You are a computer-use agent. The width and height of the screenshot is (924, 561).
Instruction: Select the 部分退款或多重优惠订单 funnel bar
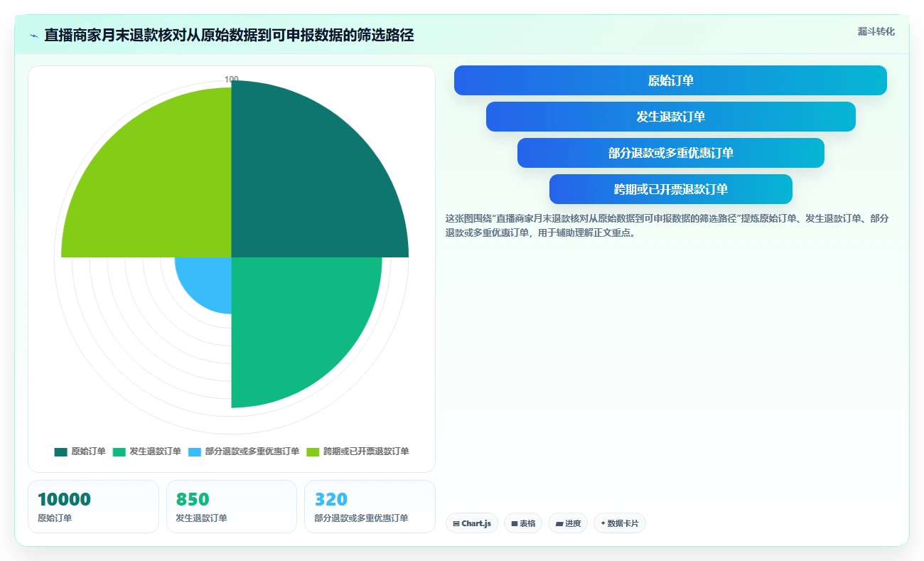[670, 153]
